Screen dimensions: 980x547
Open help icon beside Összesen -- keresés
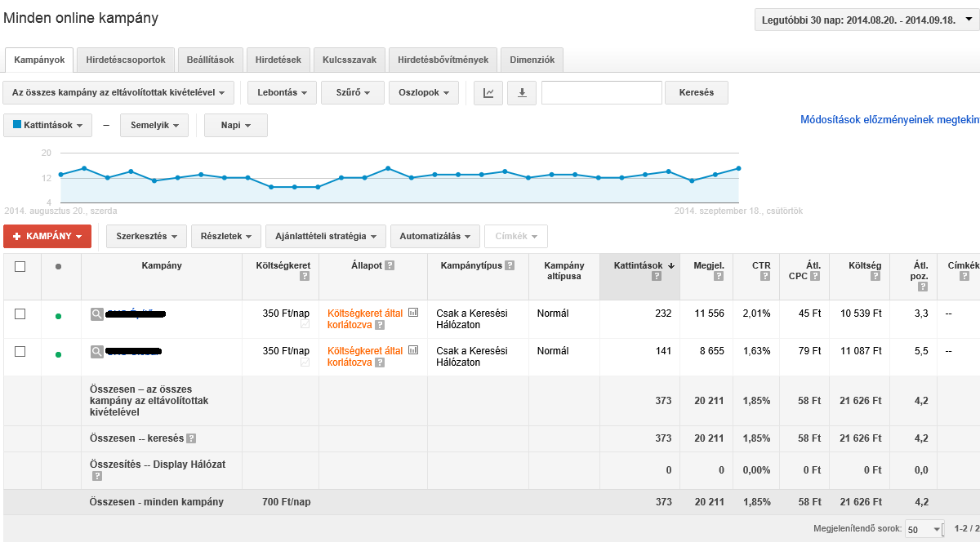click(191, 438)
